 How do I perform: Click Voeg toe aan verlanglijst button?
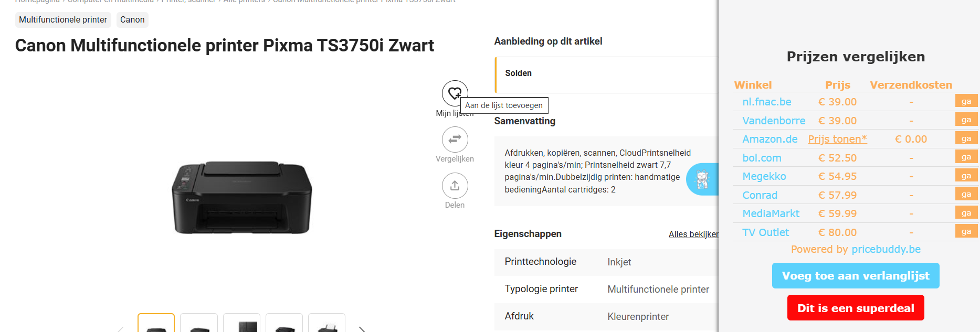(855, 275)
